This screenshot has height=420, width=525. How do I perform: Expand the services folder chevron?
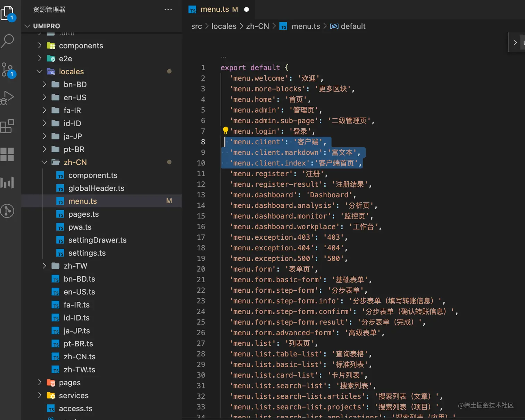coord(40,395)
